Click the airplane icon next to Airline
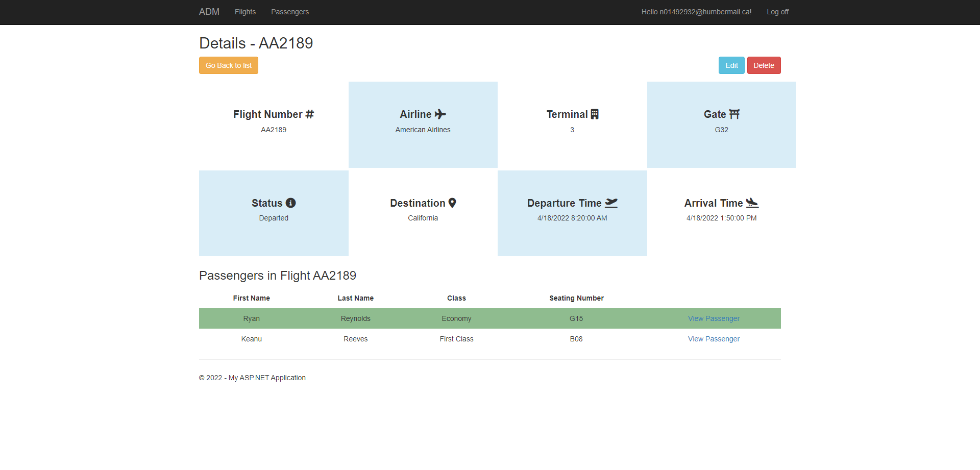 [440, 114]
